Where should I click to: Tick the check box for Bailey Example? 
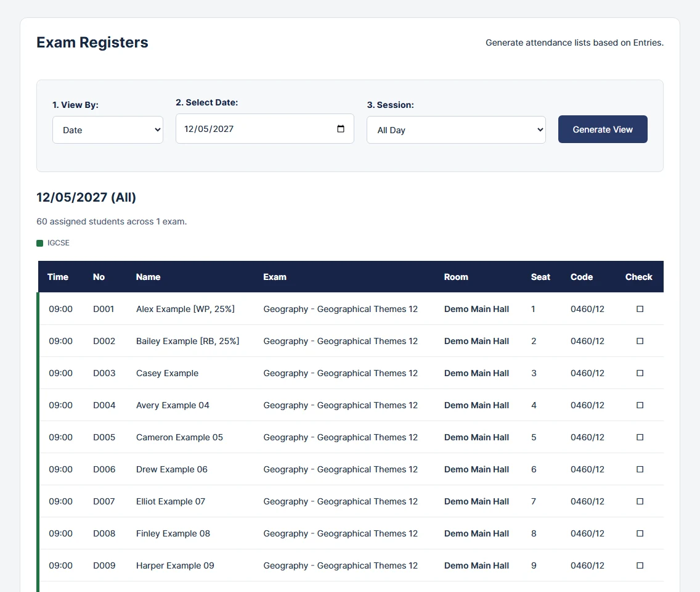coord(640,341)
